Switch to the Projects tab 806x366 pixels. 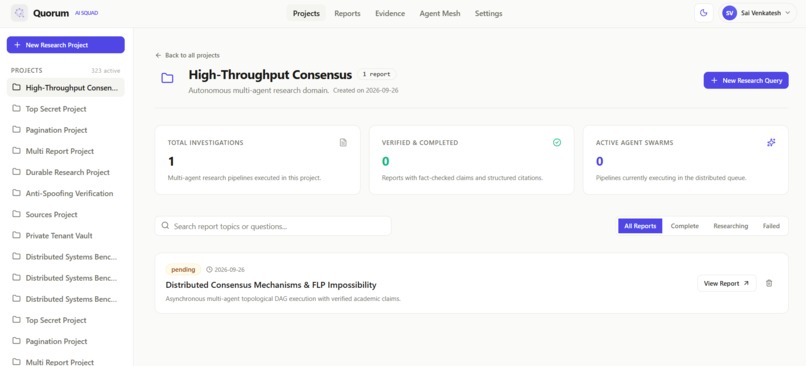point(306,13)
